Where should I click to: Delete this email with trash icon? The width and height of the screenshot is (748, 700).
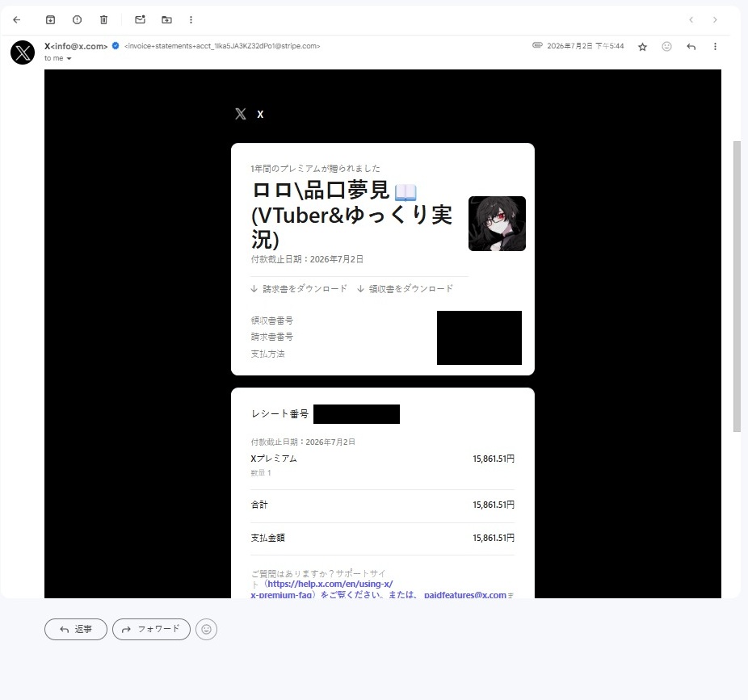103,19
